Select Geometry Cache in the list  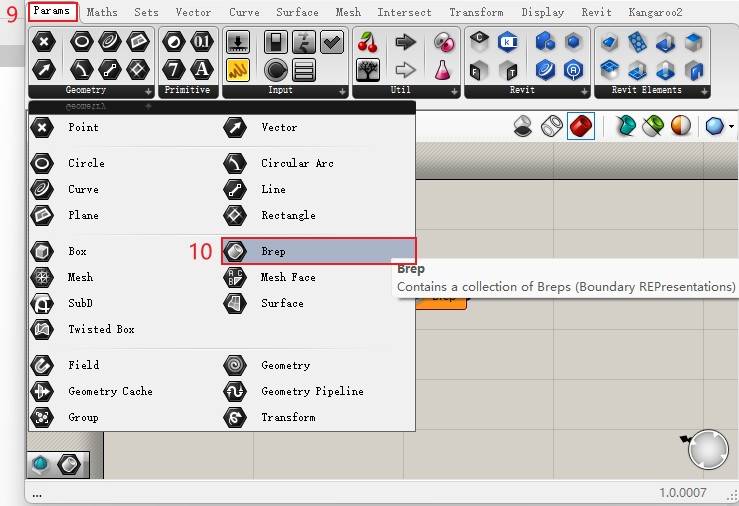pyautogui.click(x=125, y=391)
